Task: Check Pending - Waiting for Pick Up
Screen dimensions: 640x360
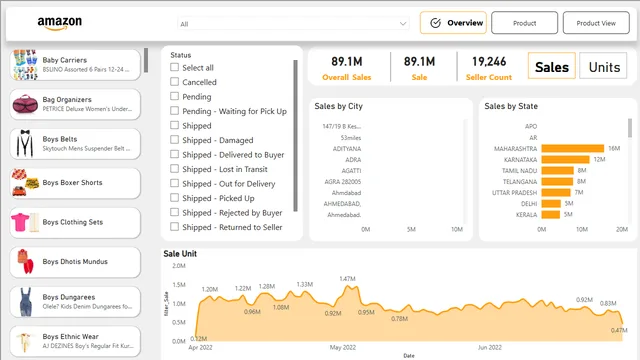Action: click(174, 111)
